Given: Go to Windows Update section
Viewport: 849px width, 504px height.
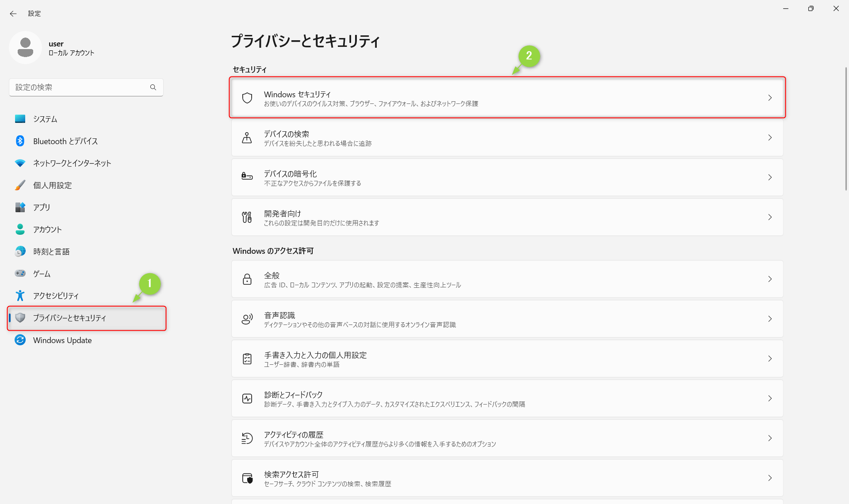Looking at the screenshot, I should (62, 340).
